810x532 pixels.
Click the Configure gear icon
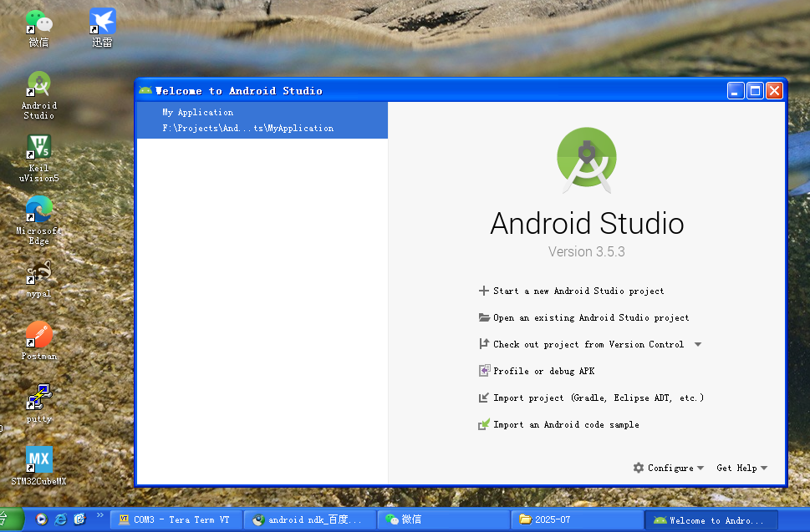(639, 468)
